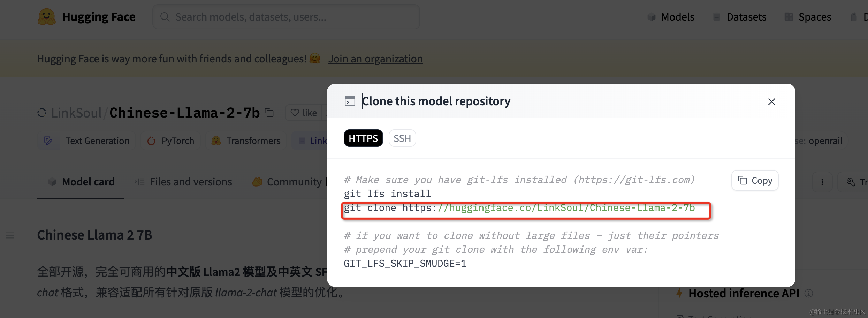This screenshot has height=318, width=868.
Task: Copy model name icon beside Chinese-Llama-2-7b
Action: point(269,113)
